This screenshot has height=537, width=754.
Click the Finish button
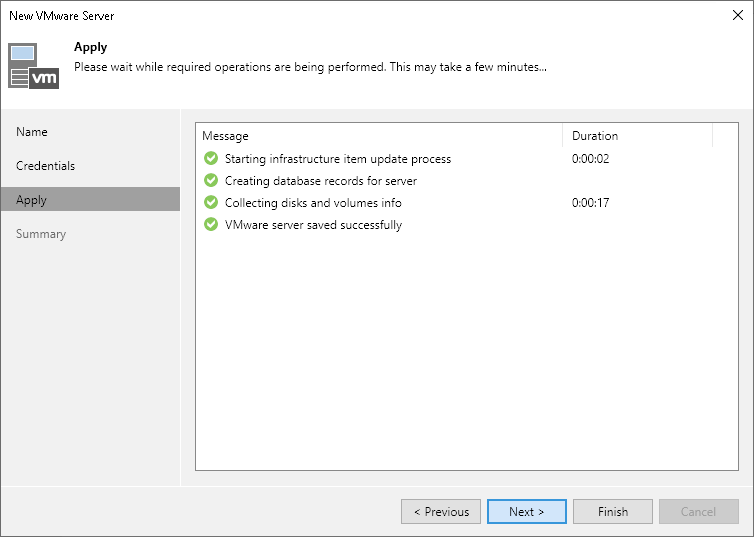[613, 512]
